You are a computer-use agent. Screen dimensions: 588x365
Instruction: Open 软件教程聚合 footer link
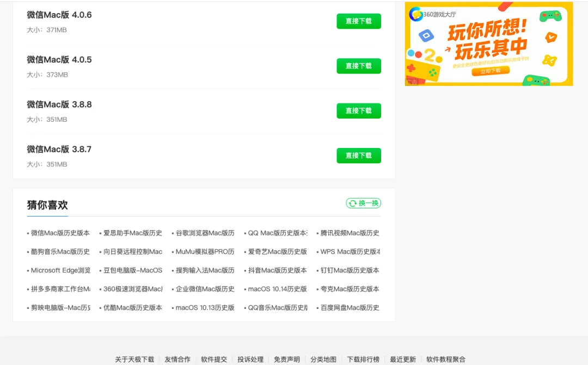pyautogui.click(x=445, y=360)
